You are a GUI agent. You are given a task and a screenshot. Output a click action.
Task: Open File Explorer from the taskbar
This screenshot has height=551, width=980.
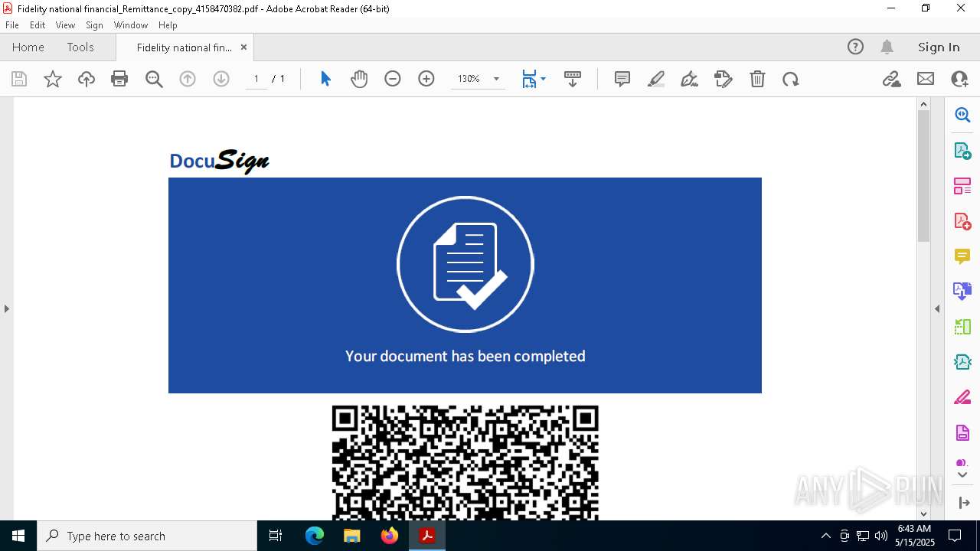click(352, 536)
